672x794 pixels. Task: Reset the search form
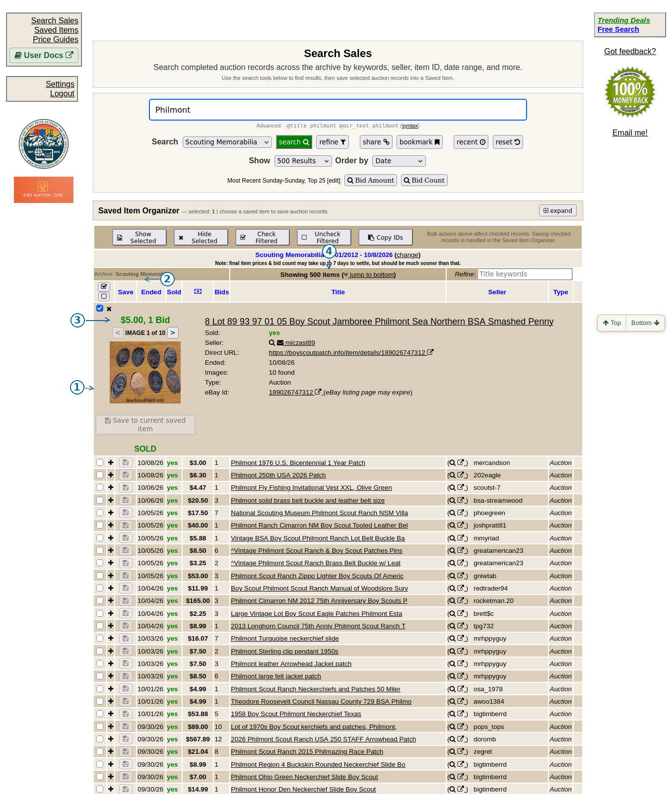point(508,142)
